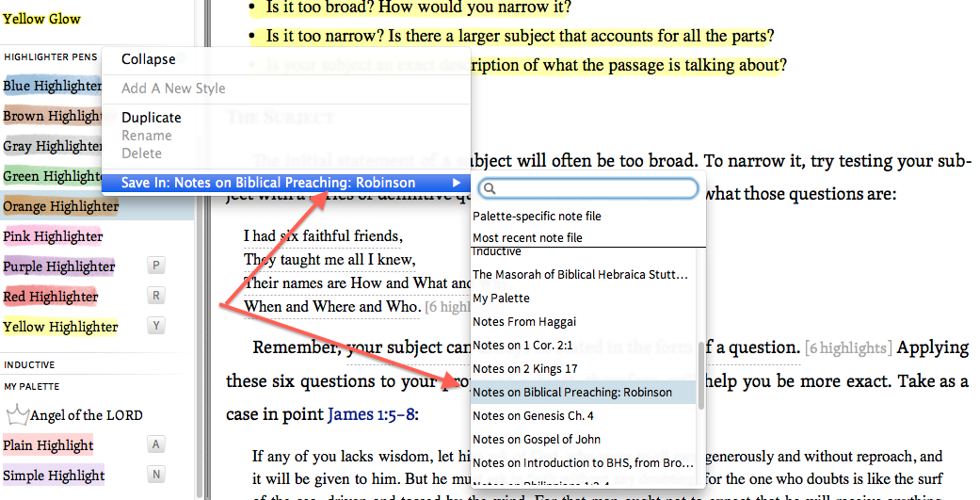Choose Rename from the context menu
The image size is (980, 500).
[x=146, y=136]
